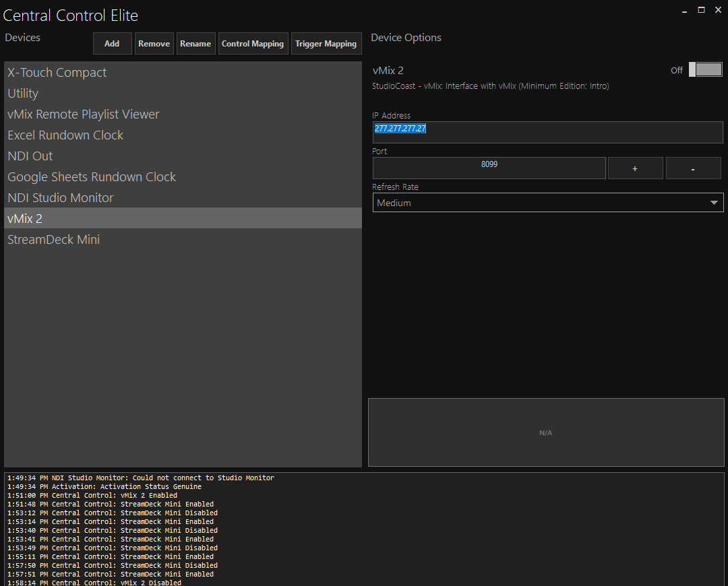Viewport: 728px width, 586px height.
Task: Select the Utility device
Action: [x=23, y=94]
